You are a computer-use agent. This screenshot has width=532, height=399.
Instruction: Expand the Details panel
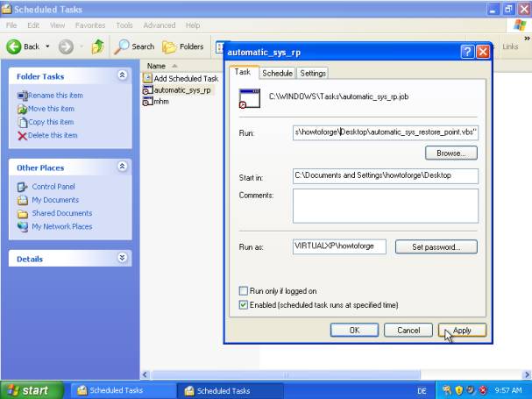coord(122,258)
